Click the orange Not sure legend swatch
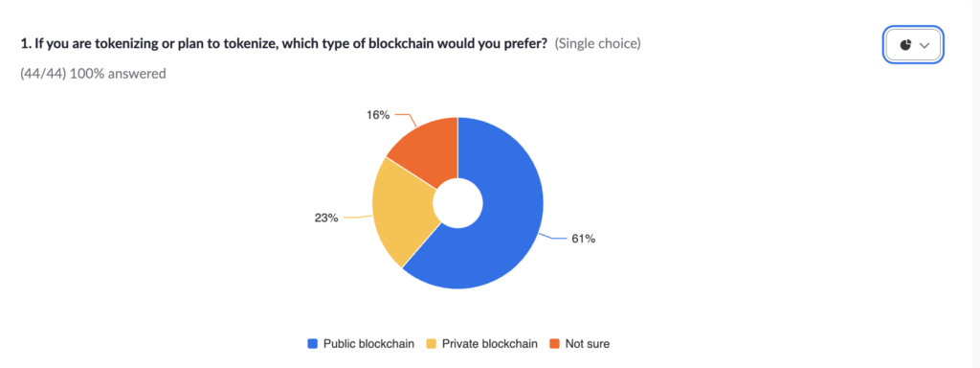 click(x=554, y=344)
